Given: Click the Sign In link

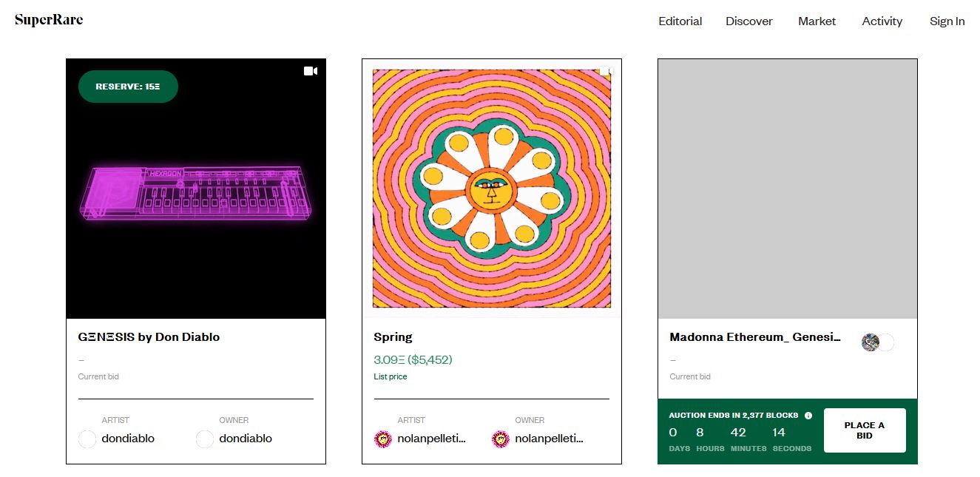Looking at the screenshot, I should click(947, 21).
